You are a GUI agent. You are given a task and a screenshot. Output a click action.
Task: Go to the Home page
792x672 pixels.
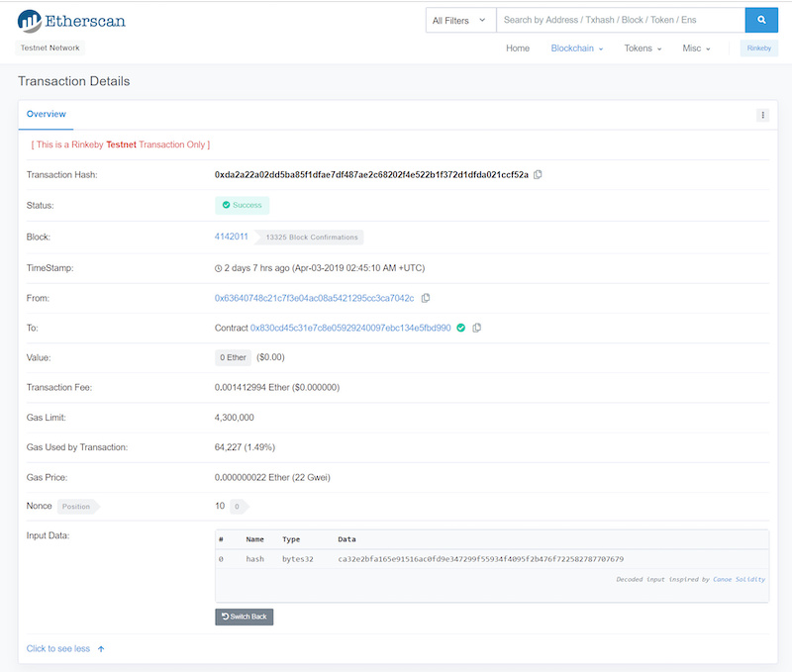click(518, 48)
